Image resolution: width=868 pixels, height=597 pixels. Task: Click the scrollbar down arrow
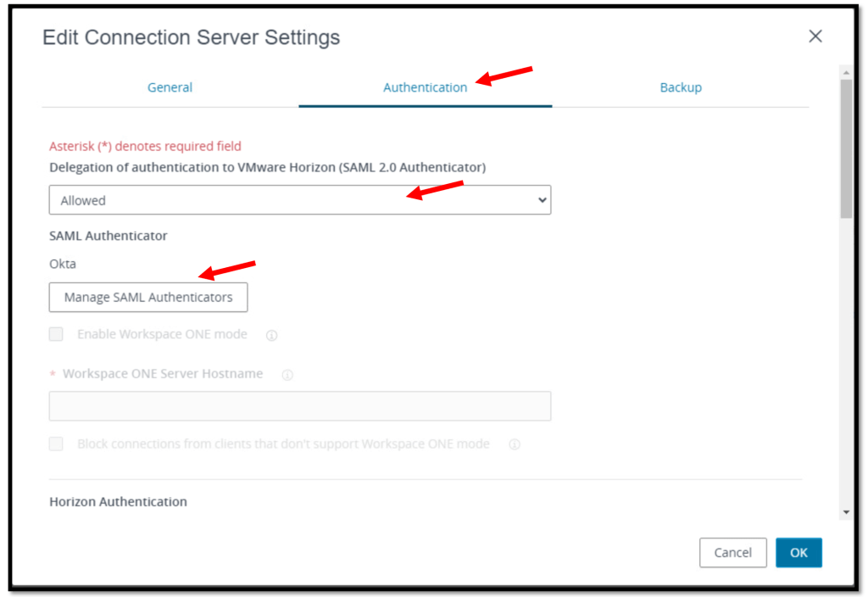(x=845, y=512)
